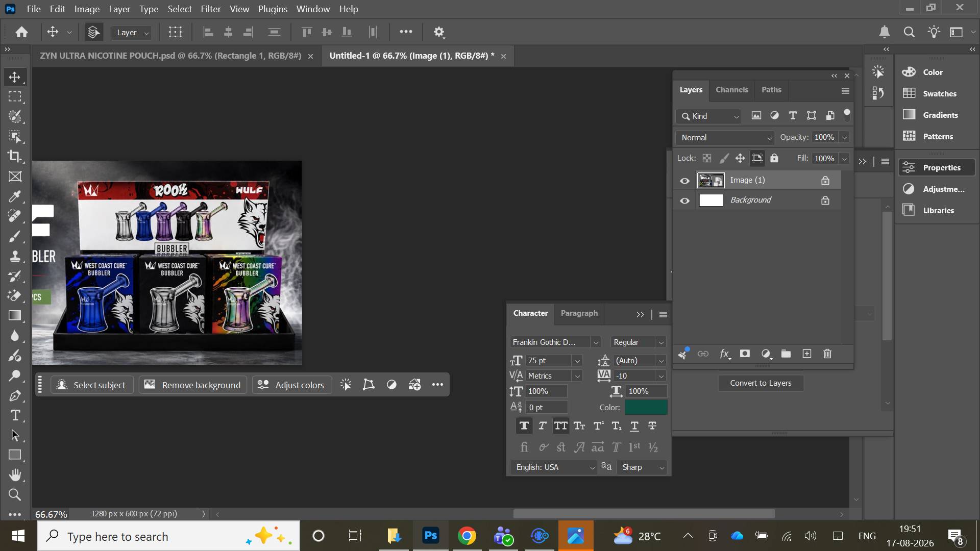
Task: Create a new layer with plus icon
Action: pyautogui.click(x=806, y=354)
